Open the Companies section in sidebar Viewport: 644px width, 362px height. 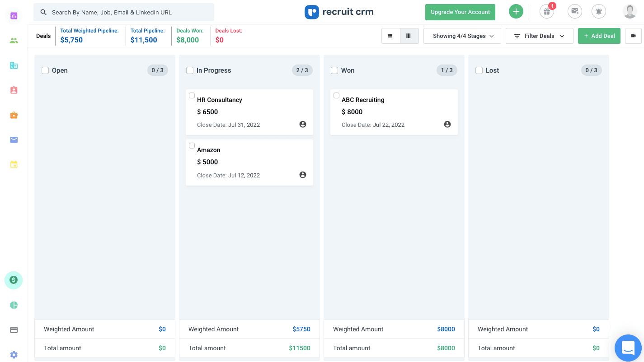[x=14, y=65]
